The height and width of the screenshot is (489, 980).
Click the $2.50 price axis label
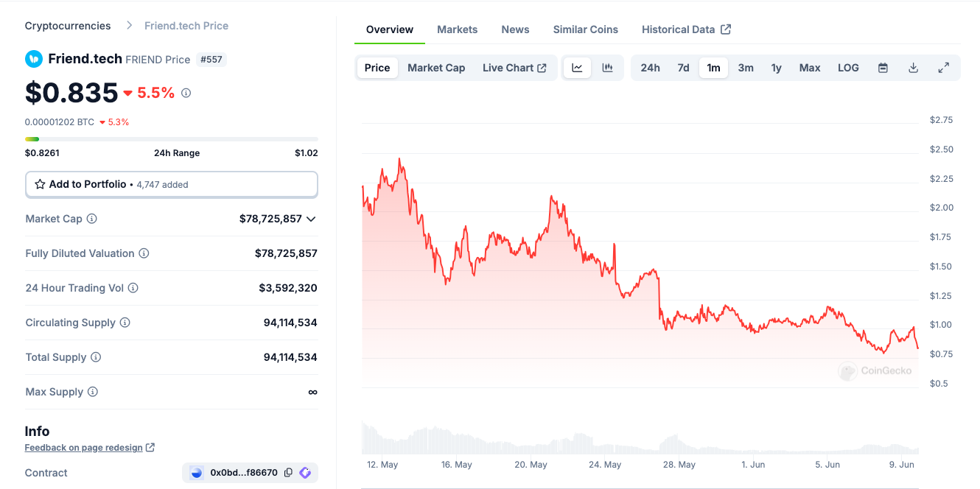click(942, 149)
